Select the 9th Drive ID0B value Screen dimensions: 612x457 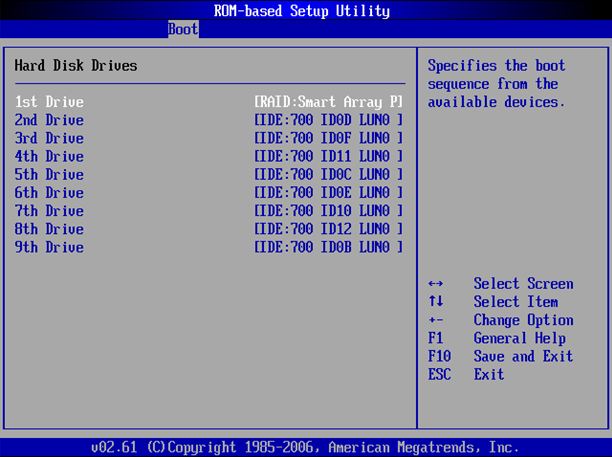coord(329,247)
